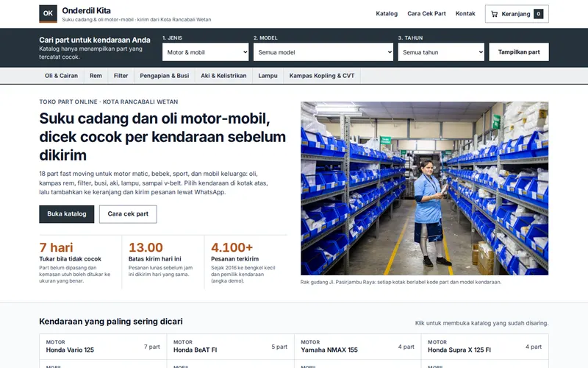This screenshot has height=368, width=588.
Task: Choose Kampas Kopling & CVT category
Action: [322, 76]
